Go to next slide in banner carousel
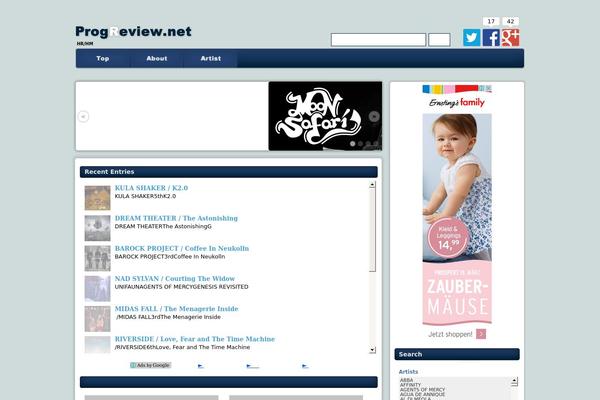Viewport: 600px width, 400px height. (x=374, y=116)
